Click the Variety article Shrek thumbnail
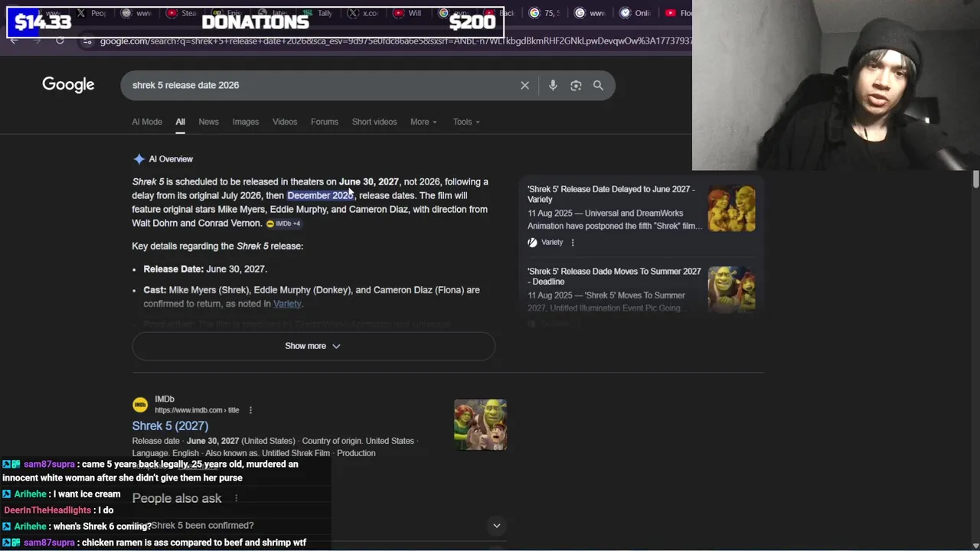The image size is (980, 551). (x=731, y=208)
